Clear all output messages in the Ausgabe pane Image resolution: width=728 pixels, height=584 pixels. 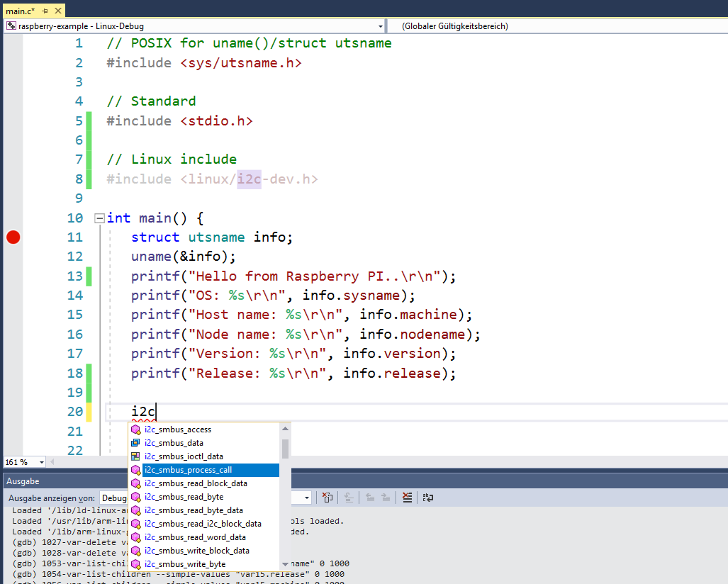[407, 498]
